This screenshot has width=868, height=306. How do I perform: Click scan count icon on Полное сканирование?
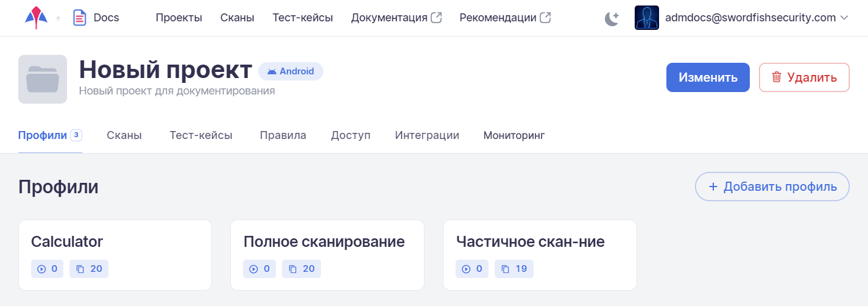point(254,269)
